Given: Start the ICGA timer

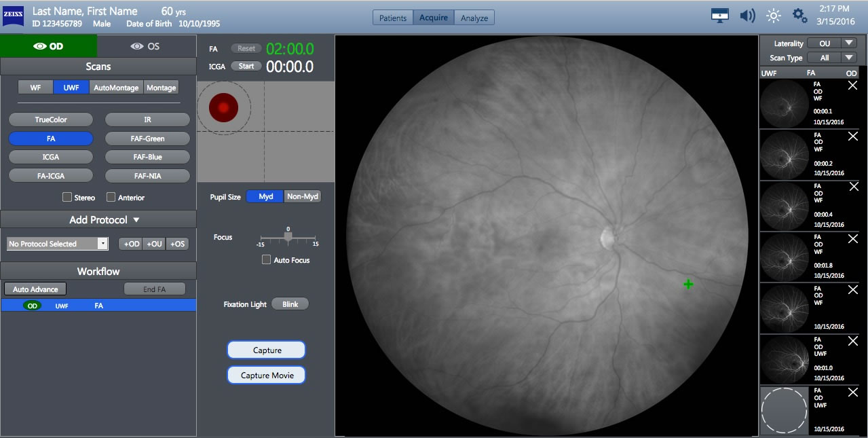Looking at the screenshot, I should pyautogui.click(x=246, y=66).
